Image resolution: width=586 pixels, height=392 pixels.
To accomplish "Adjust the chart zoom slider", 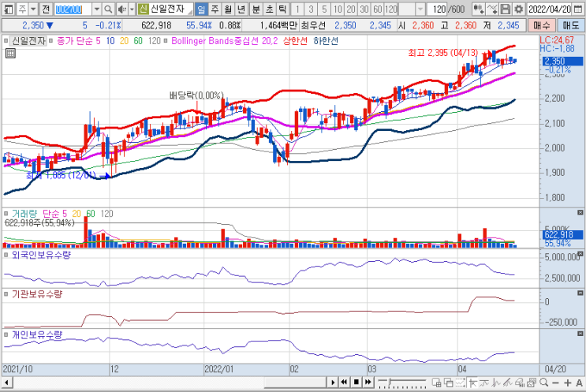I will [x=390, y=382].
